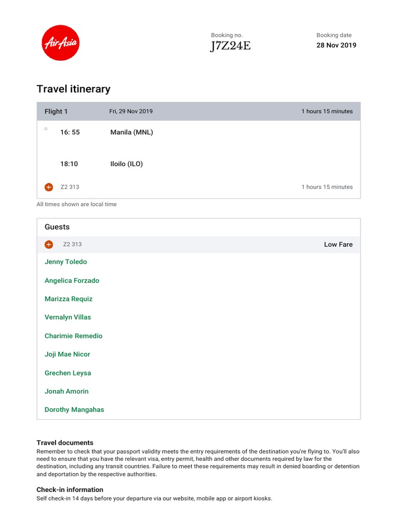Select guest Marizza Requiz

pyautogui.click(x=69, y=299)
